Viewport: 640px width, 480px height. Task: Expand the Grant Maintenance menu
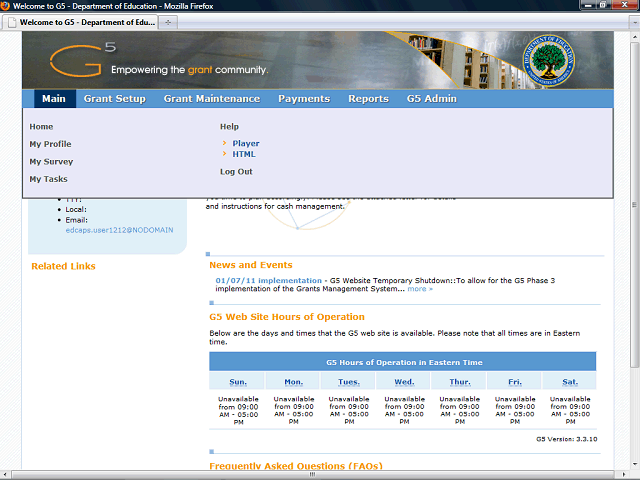[211, 99]
